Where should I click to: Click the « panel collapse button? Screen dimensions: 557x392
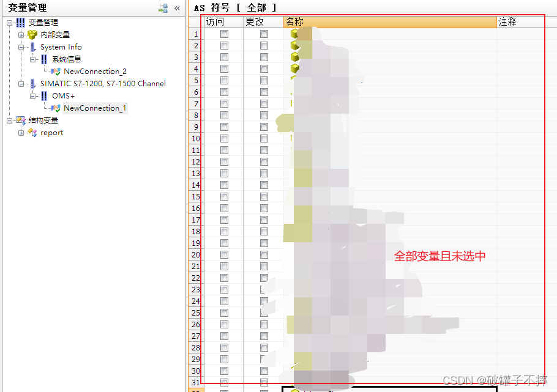point(176,8)
